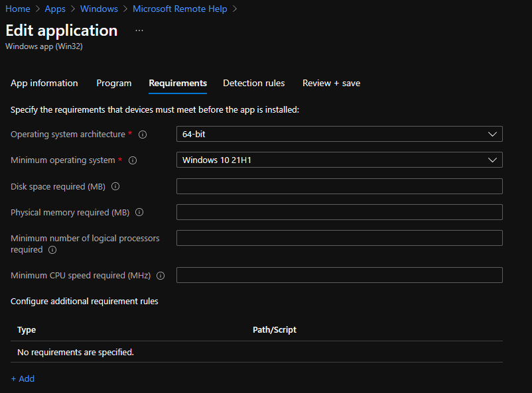Expand the Windows 10 21H1 dropdown

pos(339,160)
